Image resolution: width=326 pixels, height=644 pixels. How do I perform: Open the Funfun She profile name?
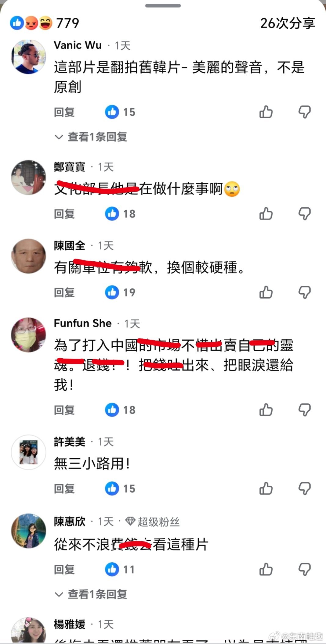(x=83, y=323)
